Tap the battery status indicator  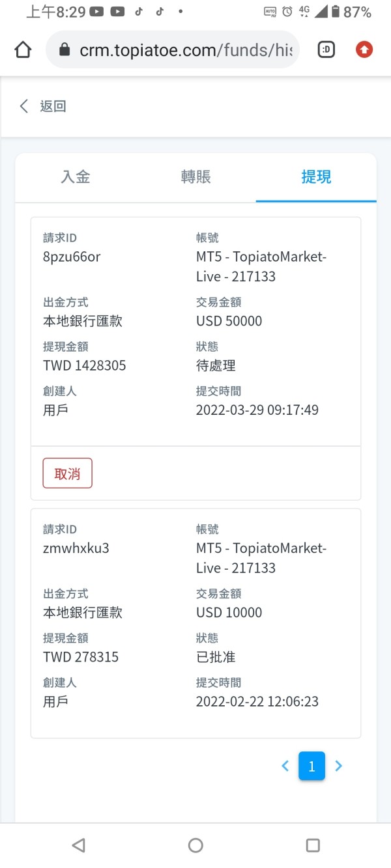click(336, 12)
